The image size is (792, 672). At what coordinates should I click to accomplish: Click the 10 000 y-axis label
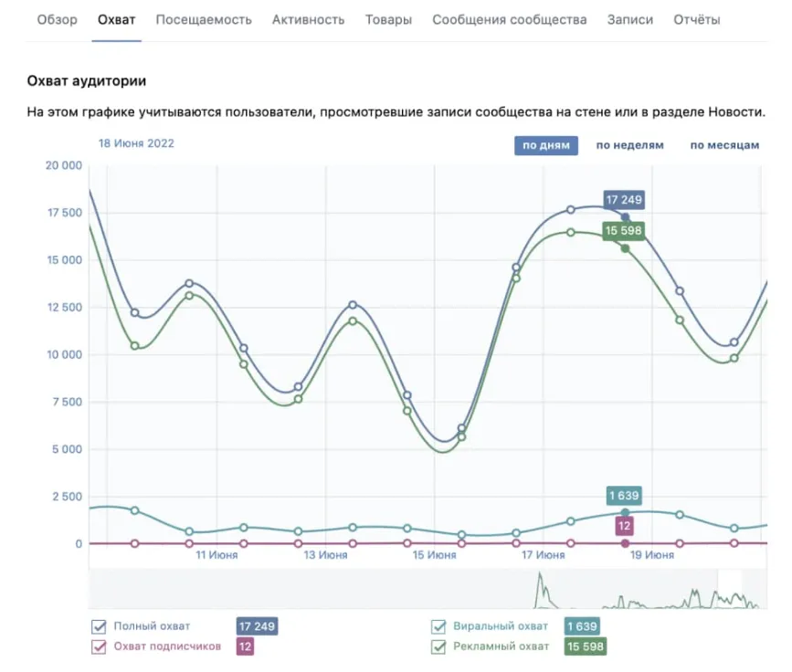click(x=64, y=355)
